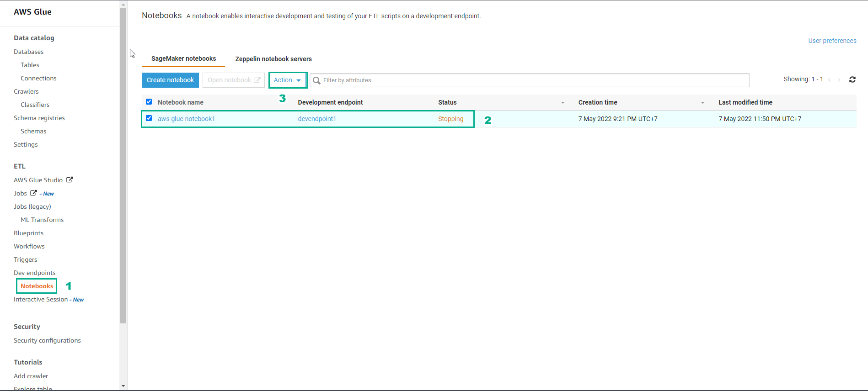Switch to the Zeppelin notebook servers tab

pyautogui.click(x=273, y=59)
